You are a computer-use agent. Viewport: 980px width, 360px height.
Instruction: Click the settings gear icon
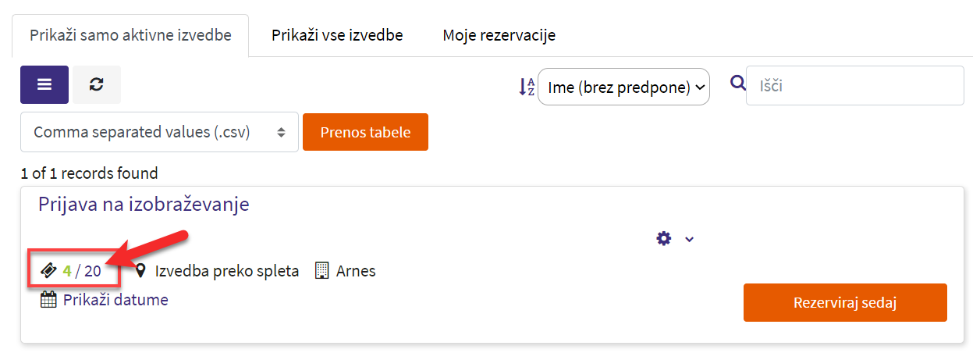(664, 238)
